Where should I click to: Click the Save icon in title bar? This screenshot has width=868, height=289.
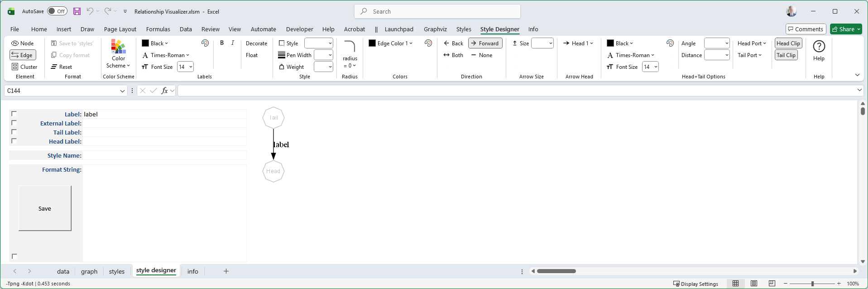point(77,11)
